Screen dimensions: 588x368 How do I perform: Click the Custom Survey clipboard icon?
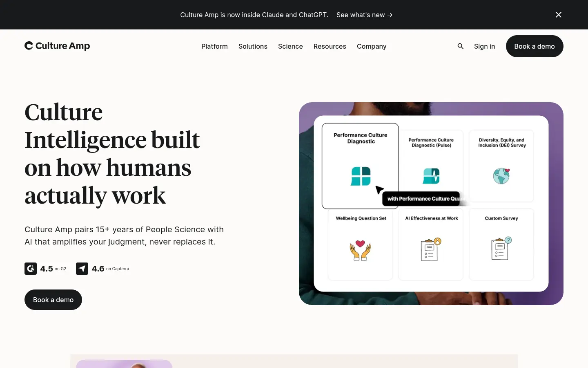[501, 248]
